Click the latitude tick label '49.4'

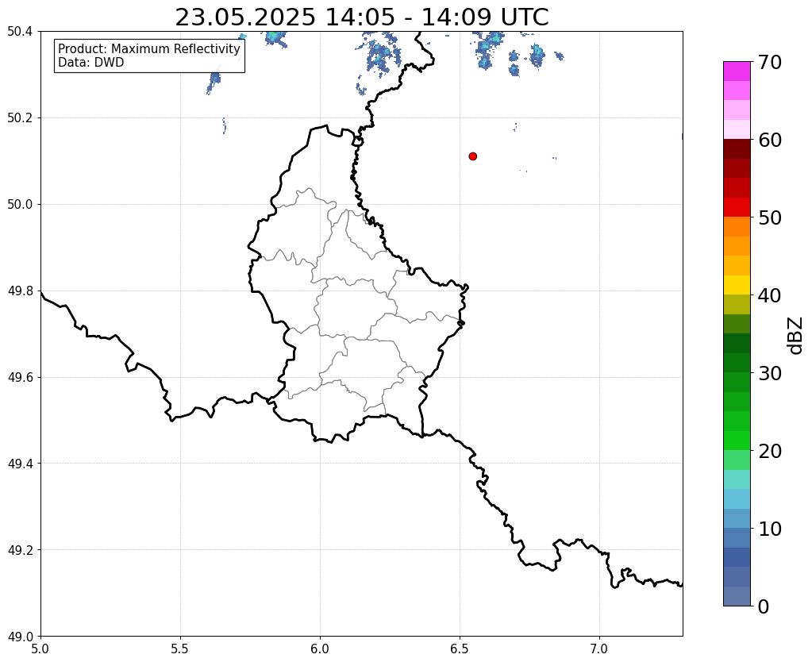point(20,464)
